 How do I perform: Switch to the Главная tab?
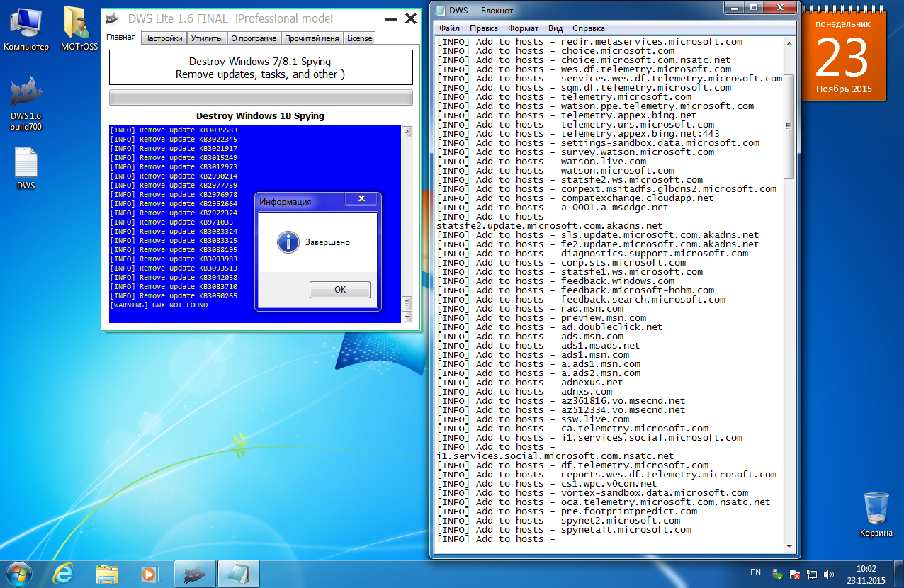(x=120, y=38)
